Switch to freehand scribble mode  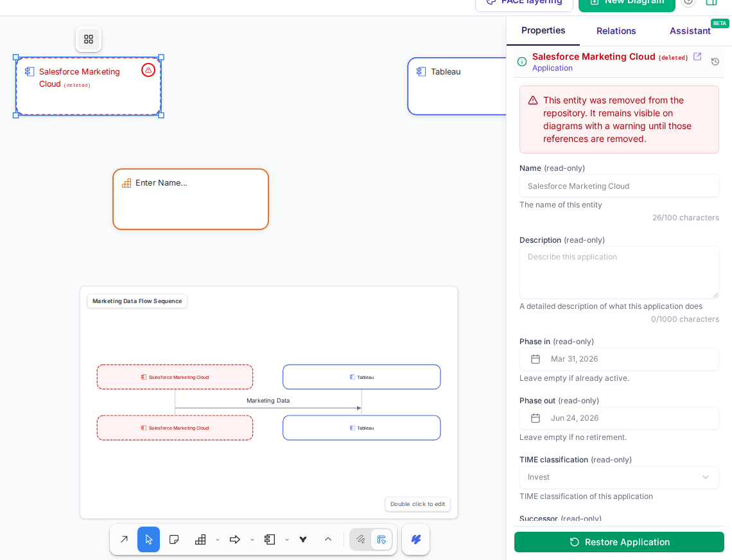[x=360, y=539]
